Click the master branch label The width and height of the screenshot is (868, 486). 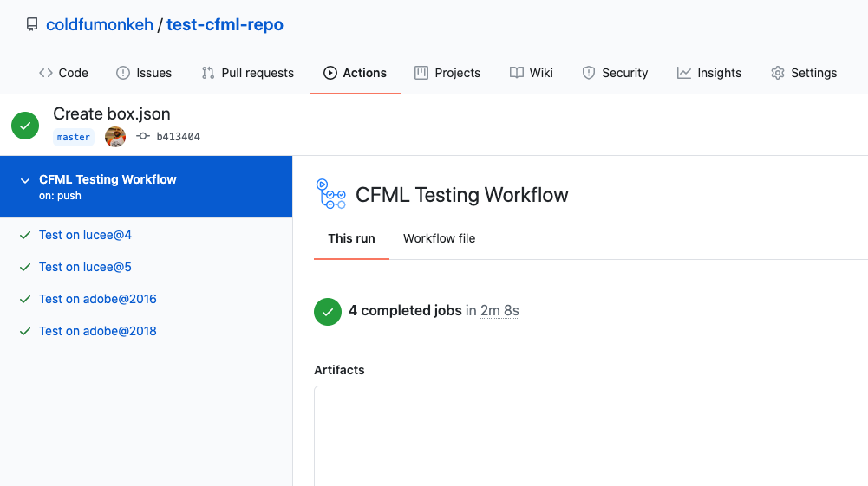tap(73, 137)
